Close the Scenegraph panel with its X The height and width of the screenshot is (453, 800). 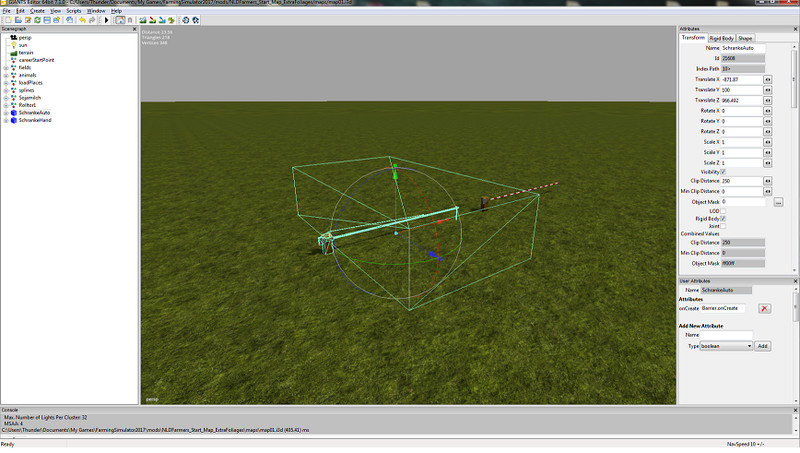pyautogui.click(x=135, y=28)
